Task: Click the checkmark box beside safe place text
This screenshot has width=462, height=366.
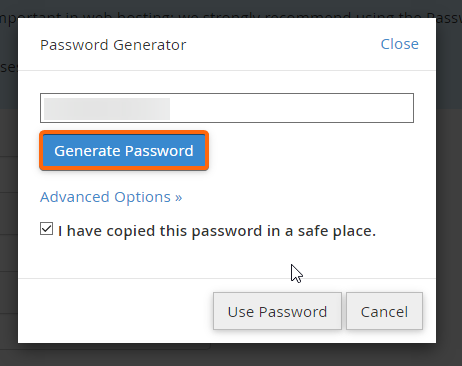Action: [46, 229]
